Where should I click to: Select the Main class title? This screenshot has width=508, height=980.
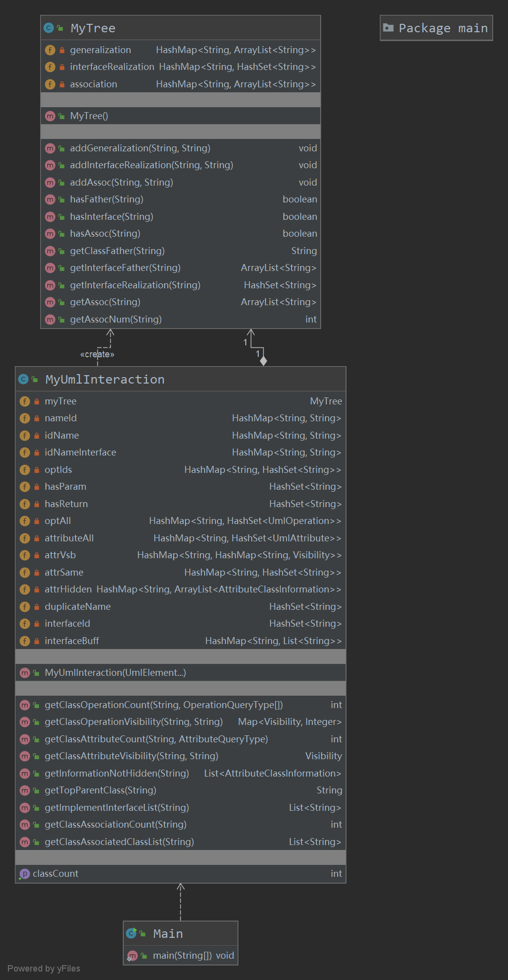[x=168, y=934]
